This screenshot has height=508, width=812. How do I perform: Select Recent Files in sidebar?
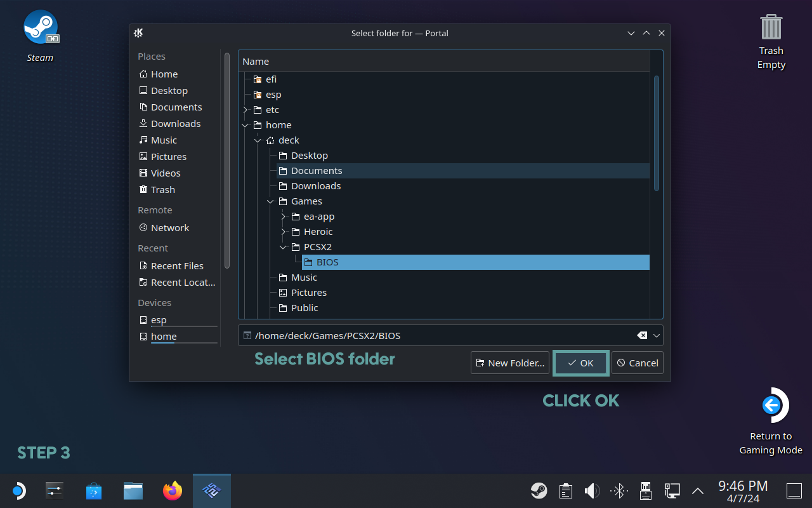[177, 266]
